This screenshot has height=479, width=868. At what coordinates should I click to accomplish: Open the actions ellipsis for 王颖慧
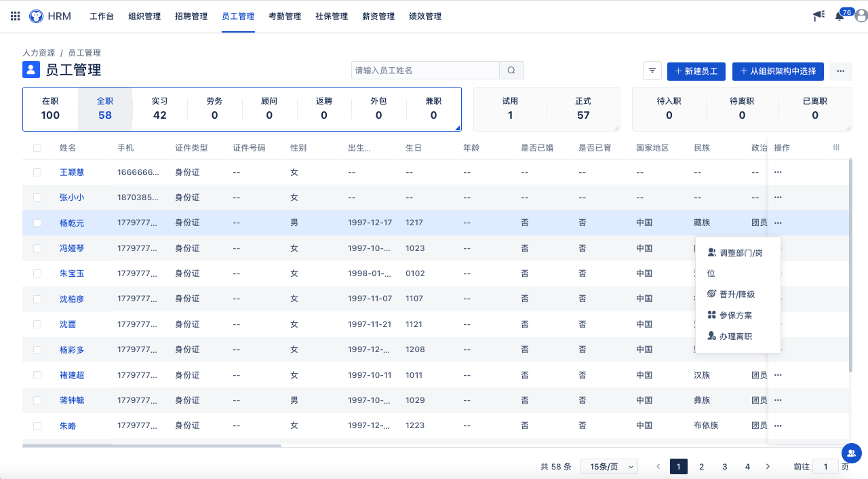[778, 172]
